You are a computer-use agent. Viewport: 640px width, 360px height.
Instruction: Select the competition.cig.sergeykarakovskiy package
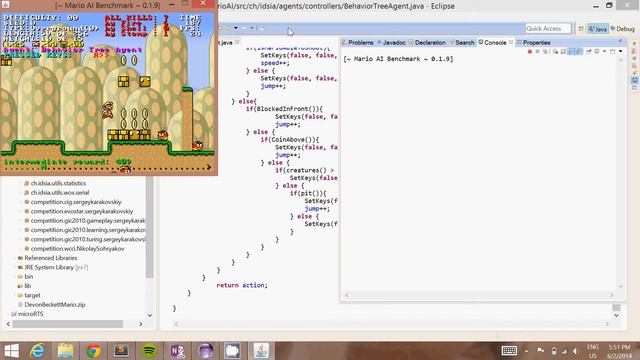76,202
